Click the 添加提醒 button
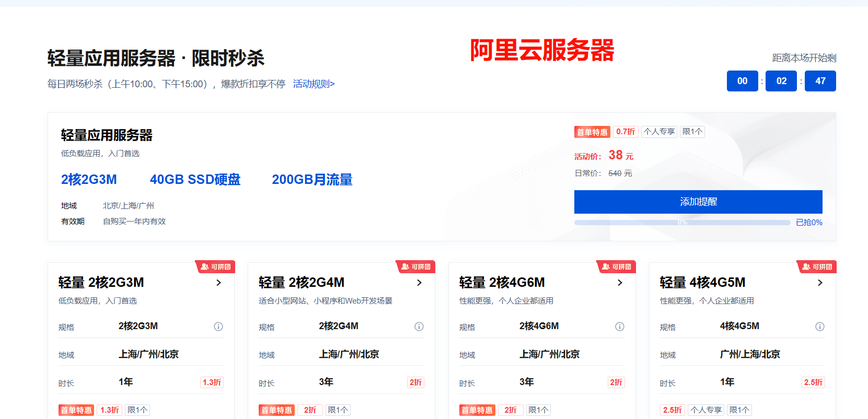The height and width of the screenshot is (419, 868). click(698, 202)
